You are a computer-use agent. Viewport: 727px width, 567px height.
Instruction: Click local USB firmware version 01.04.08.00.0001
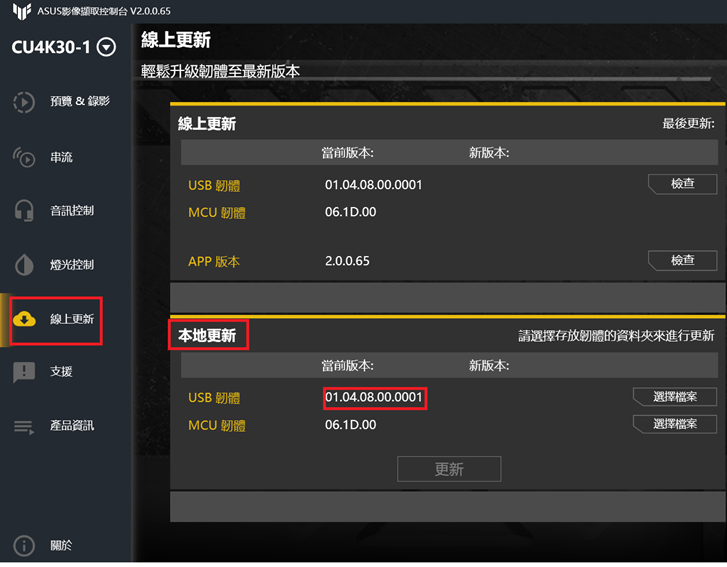click(x=374, y=397)
